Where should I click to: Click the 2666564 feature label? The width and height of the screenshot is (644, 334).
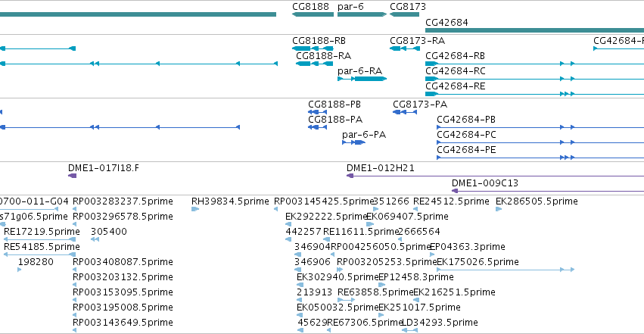click(419, 232)
